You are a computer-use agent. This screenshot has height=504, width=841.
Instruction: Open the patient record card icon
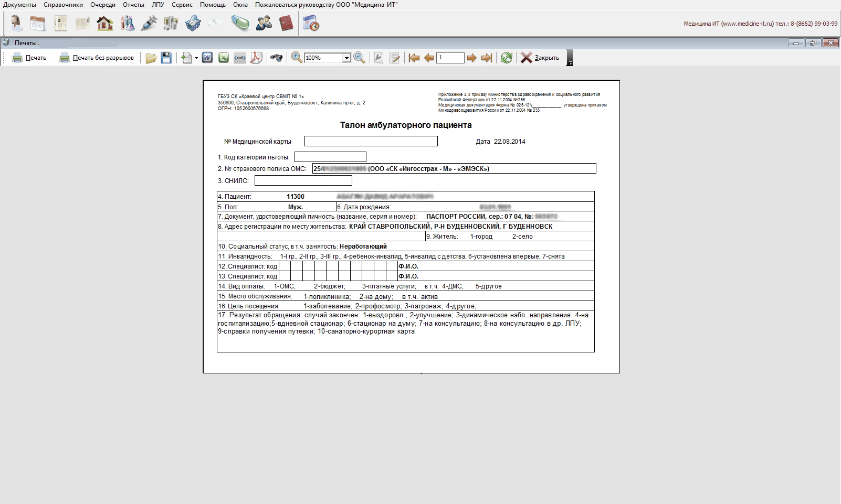pyautogui.click(x=60, y=23)
